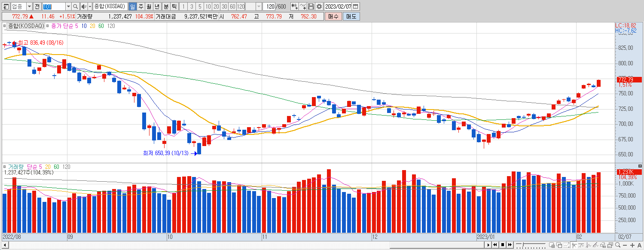Select the 년 yearly period tab
The height and width of the screenshot is (250, 644).
click(x=157, y=6)
